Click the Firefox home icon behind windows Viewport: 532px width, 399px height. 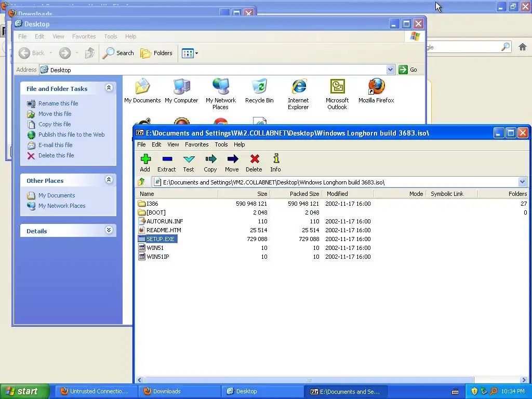click(522, 47)
